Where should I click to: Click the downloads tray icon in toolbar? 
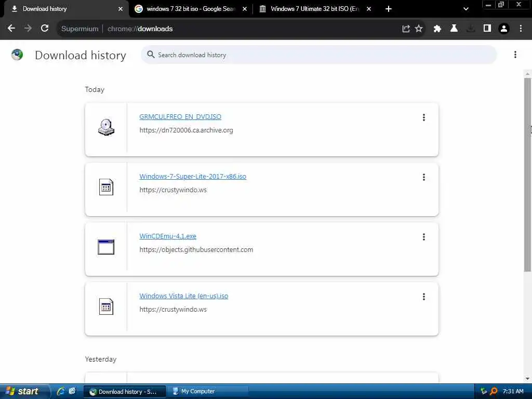coord(471,29)
